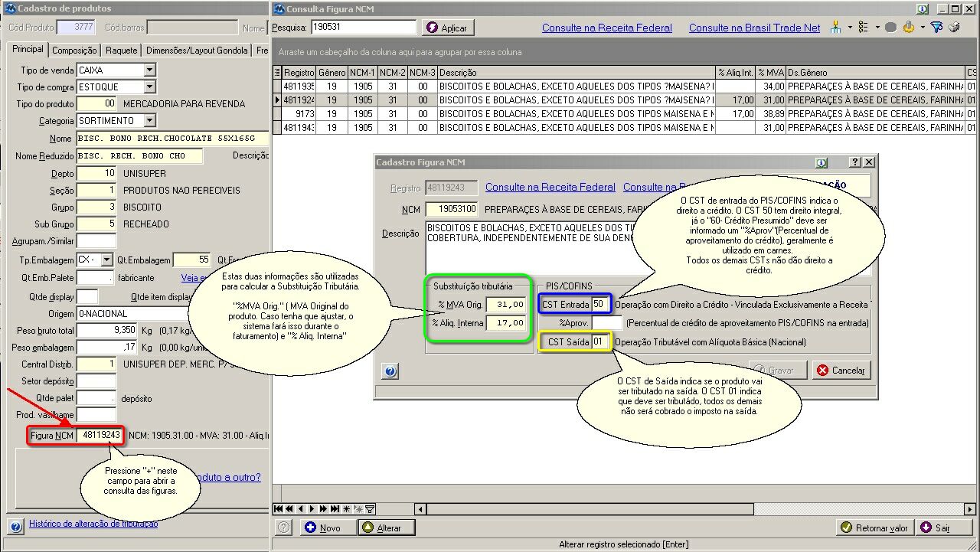Go to first record in navigator

(279, 508)
